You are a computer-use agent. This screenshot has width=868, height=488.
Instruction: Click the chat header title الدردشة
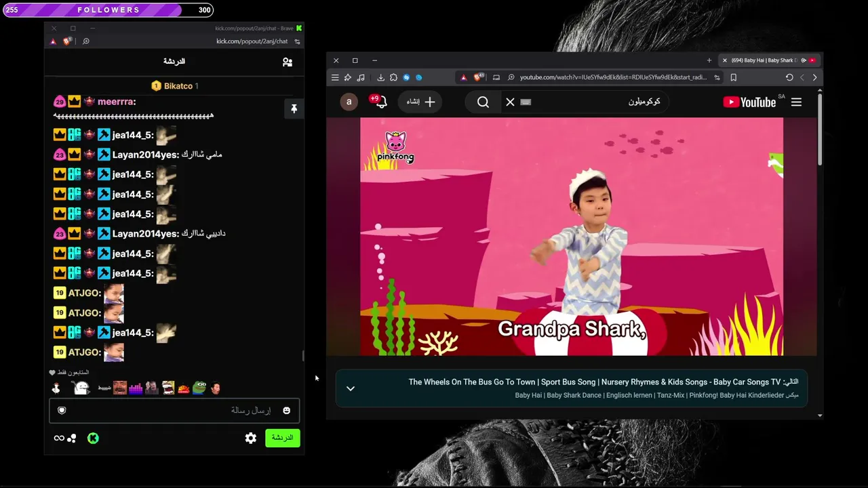[x=174, y=62]
